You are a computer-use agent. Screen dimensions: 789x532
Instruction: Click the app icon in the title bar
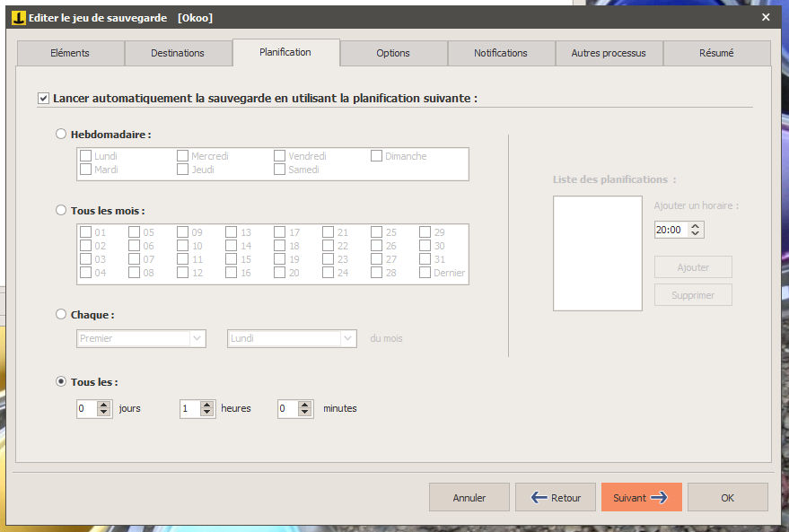click(x=18, y=17)
